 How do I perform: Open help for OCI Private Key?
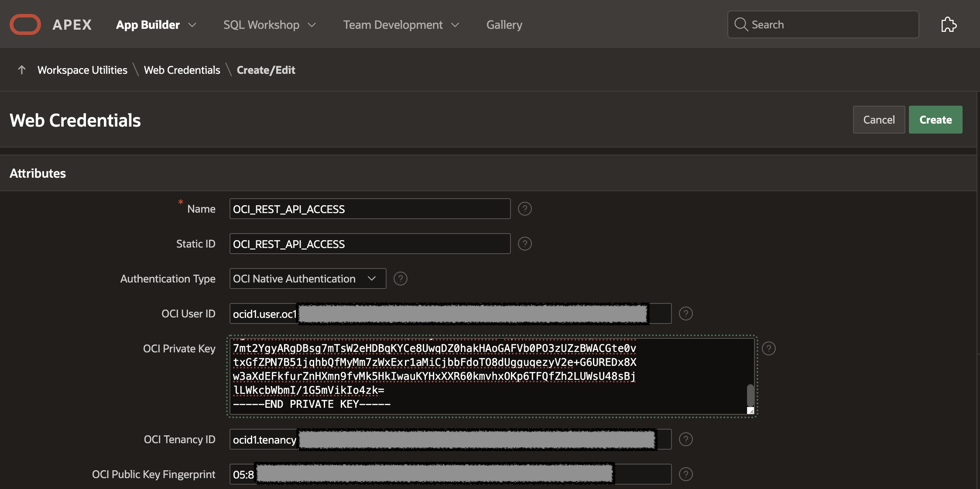click(x=769, y=348)
